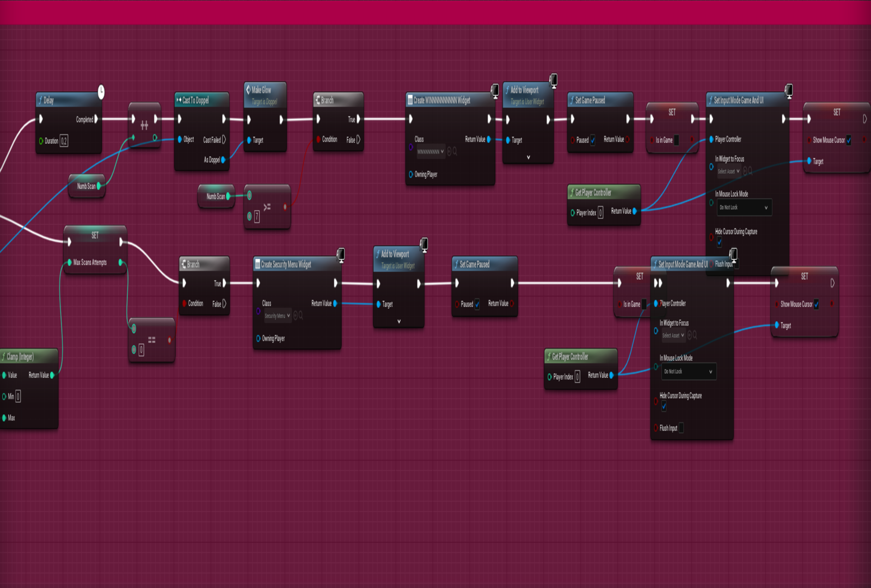Screen dimensions: 871x588
Task: Click the increment (++) node symbol
Action: (x=144, y=126)
